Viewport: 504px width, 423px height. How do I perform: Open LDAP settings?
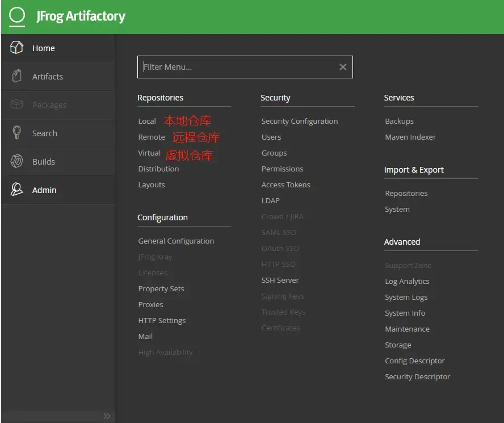270,201
